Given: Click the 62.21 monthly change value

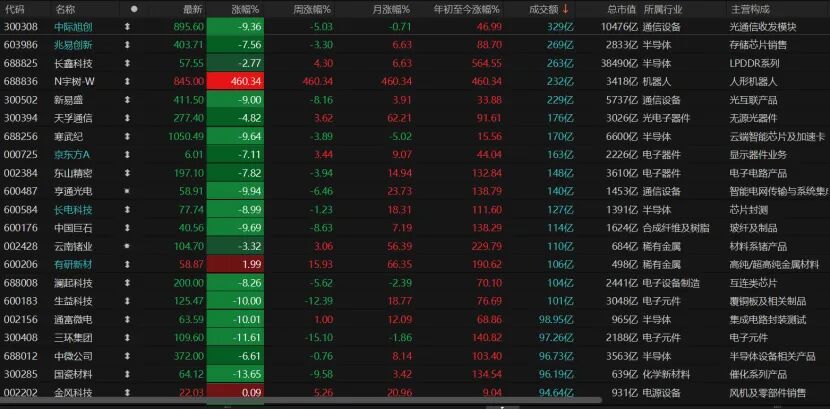Looking at the screenshot, I should point(399,119).
